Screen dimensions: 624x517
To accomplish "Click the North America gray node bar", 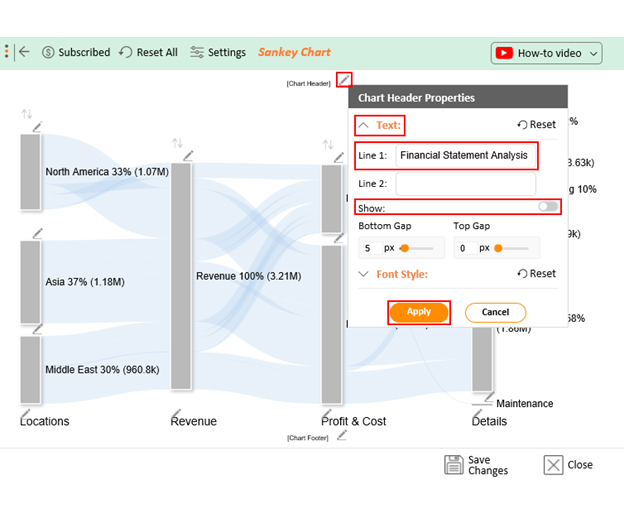I will [x=30, y=172].
